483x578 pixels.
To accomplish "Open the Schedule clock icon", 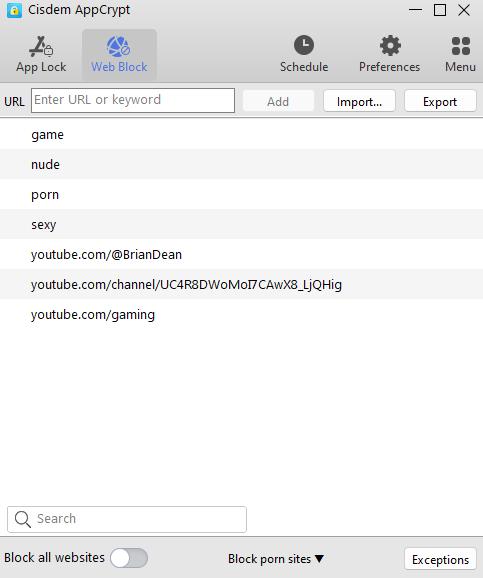I will pyautogui.click(x=304, y=45).
